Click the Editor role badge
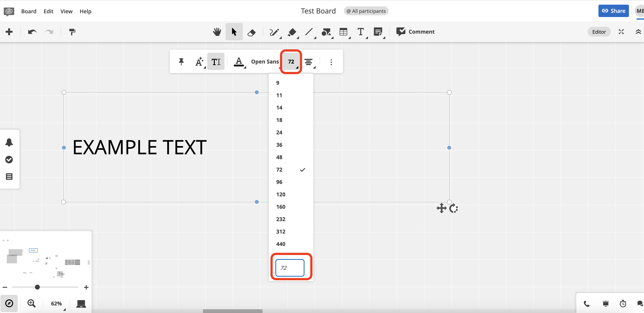Image resolution: width=644 pixels, height=313 pixels. (x=599, y=32)
